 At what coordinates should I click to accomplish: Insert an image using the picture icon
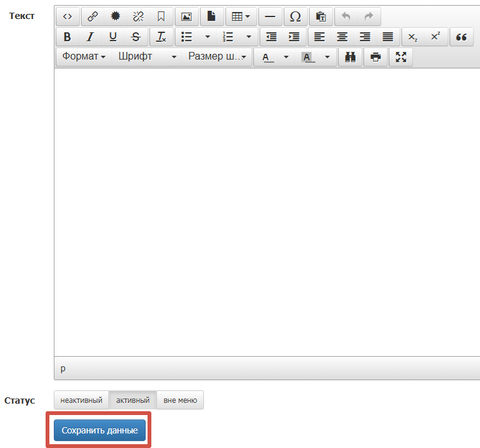tap(186, 16)
